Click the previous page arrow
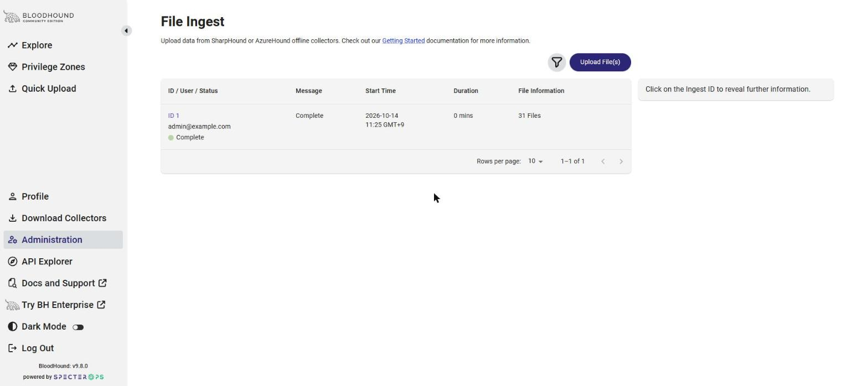The width and height of the screenshot is (868, 386). pyautogui.click(x=603, y=161)
